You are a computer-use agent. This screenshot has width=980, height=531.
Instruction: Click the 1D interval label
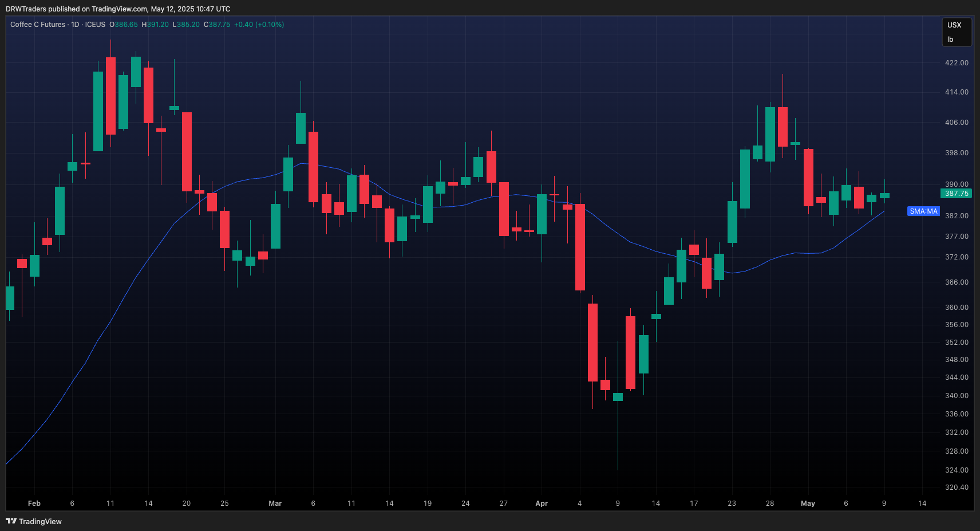tap(75, 25)
